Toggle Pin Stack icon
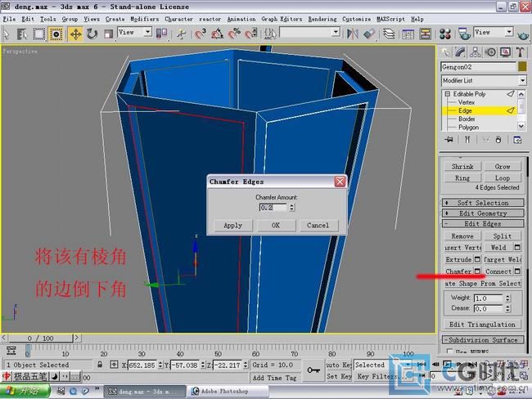This screenshot has height=399, width=532. pyautogui.click(x=449, y=140)
